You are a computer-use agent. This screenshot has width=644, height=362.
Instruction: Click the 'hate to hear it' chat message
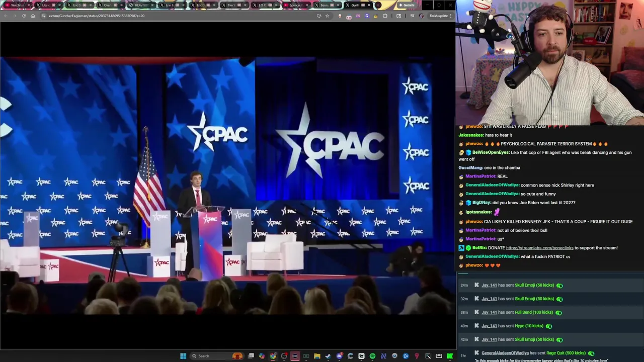(499, 135)
